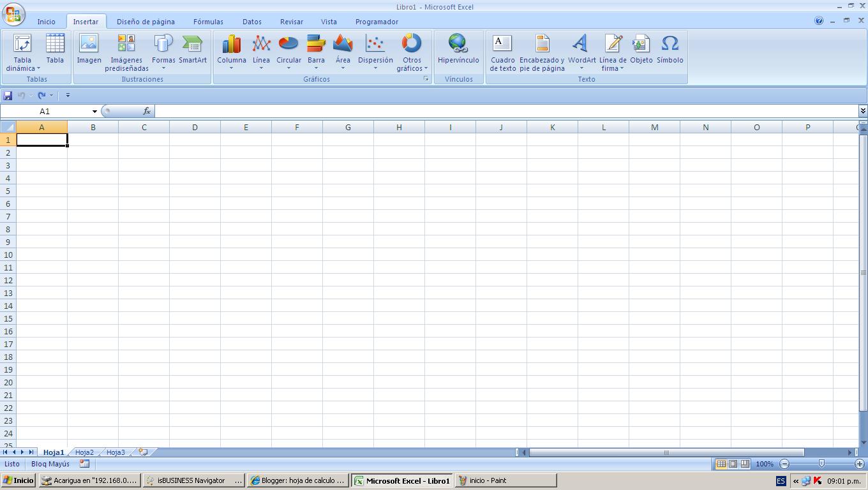The image size is (868, 490).
Task: Save the workbook from quick access toolbar
Action: (8, 96)
